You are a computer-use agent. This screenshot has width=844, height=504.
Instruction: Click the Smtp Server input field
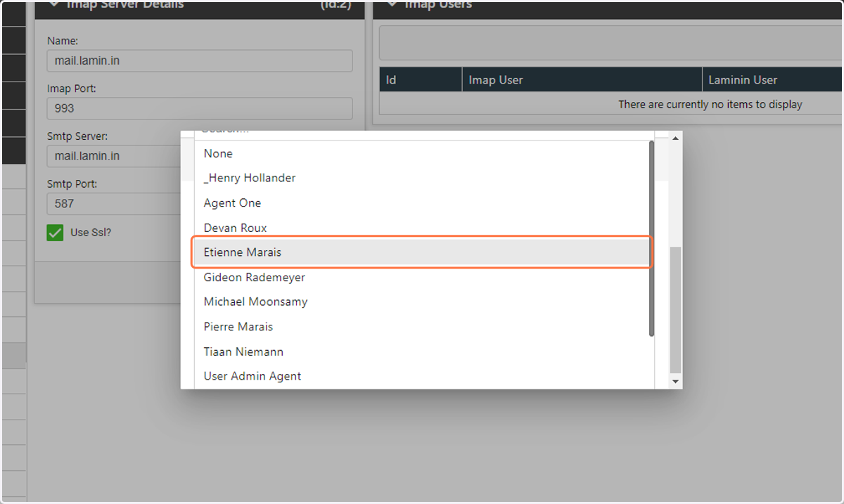[x=114, y=156]
